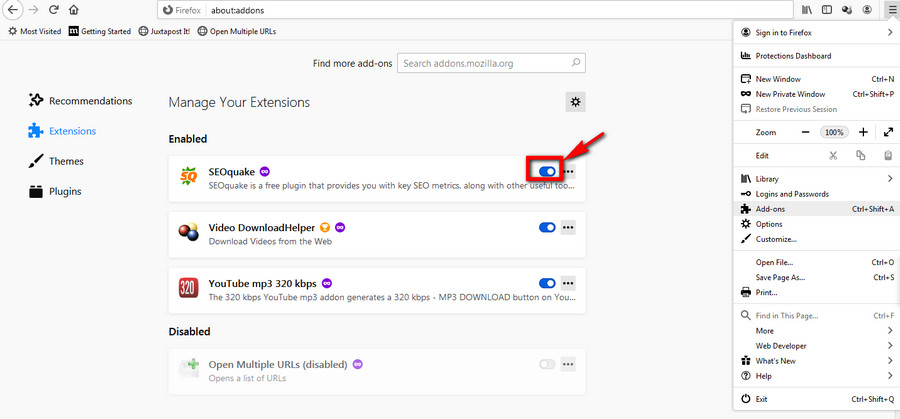
Task: Open the Library toolbar icon
Action: click(x=806, y=10)
